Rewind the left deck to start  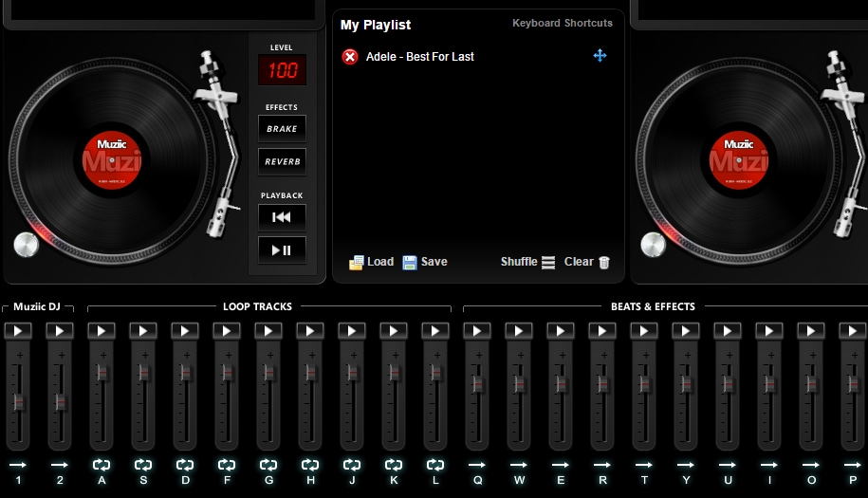coord(282,217)
